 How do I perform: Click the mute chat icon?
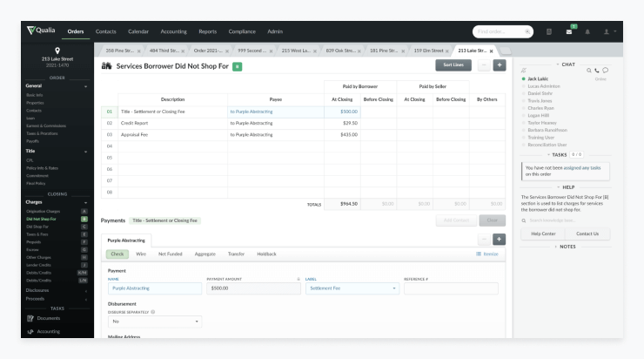coord(524,71)
